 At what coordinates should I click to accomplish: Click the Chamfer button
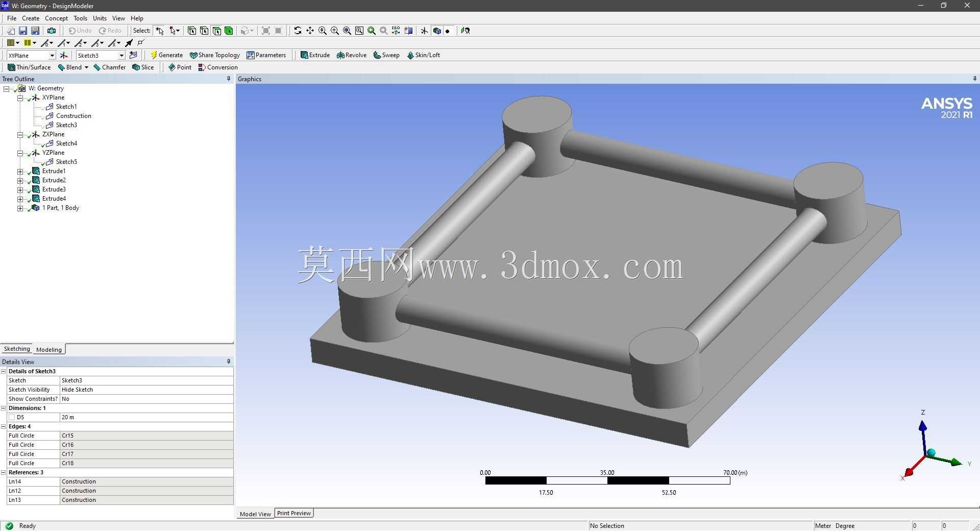109,67
